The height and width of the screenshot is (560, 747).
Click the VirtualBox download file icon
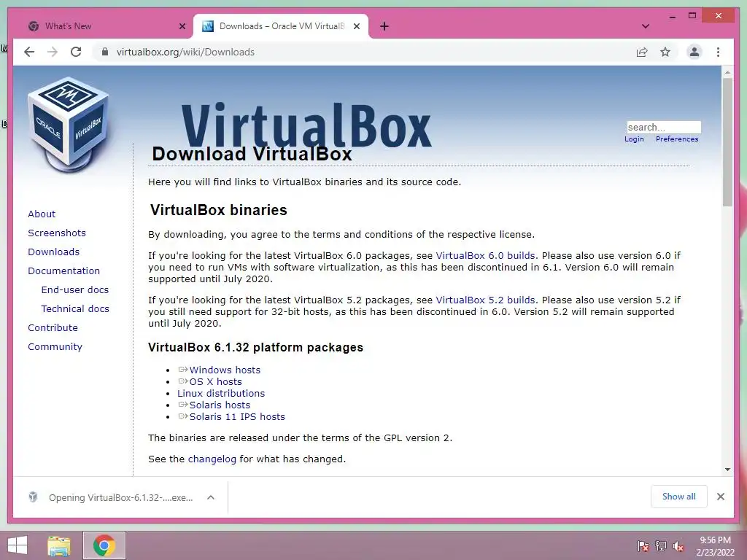point(33,497)
